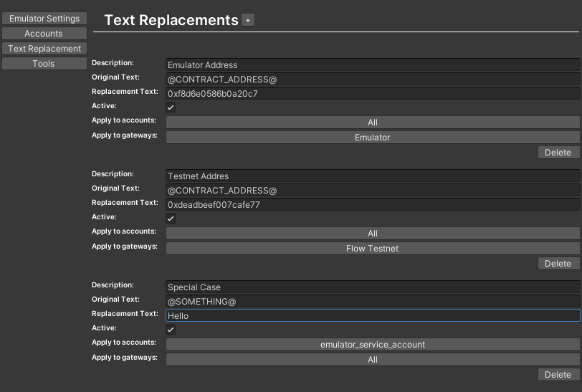Click the Original Text field with @SOMETHING@
The width and height of the screenshot is (582, 392).
[372, 302]
